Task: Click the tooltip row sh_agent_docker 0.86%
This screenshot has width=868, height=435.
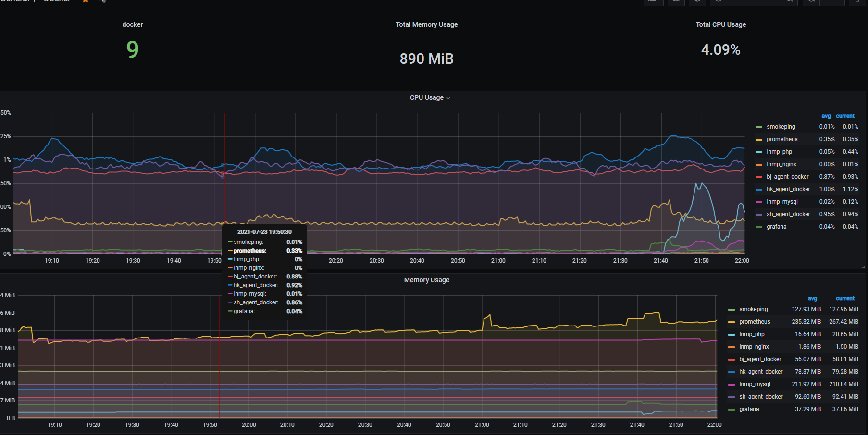Action: tap(265, 302)
